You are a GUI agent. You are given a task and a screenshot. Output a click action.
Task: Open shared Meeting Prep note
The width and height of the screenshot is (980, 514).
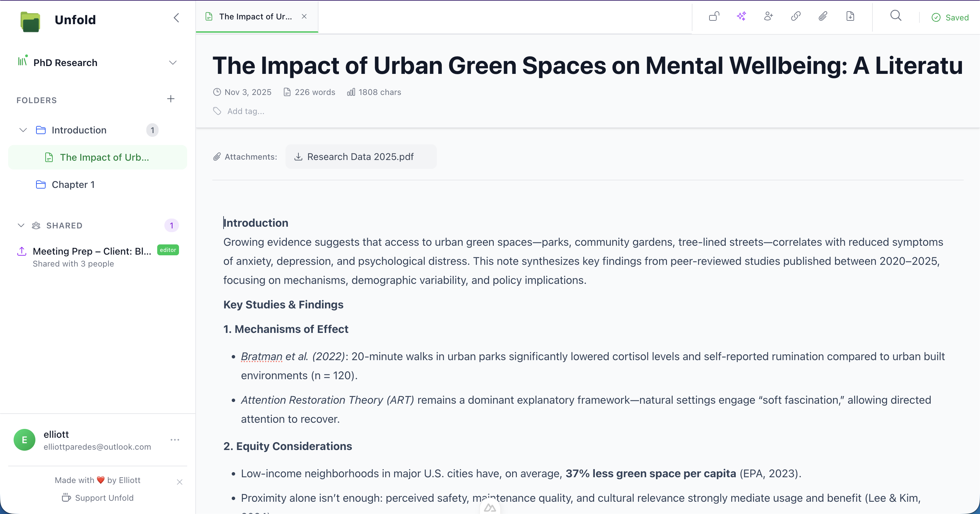[91, 252]
